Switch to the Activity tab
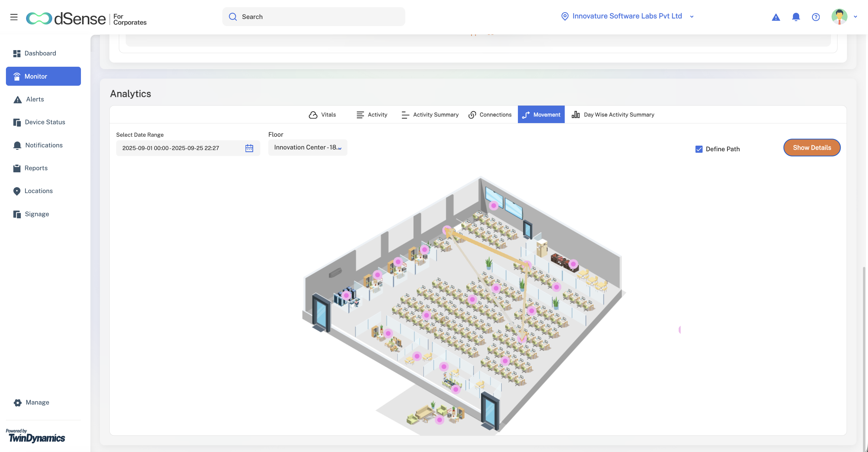 (x=372, y=114)
